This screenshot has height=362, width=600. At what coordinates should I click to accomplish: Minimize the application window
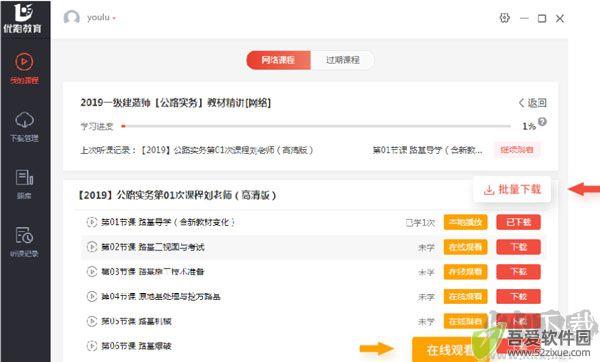[524, 18]
